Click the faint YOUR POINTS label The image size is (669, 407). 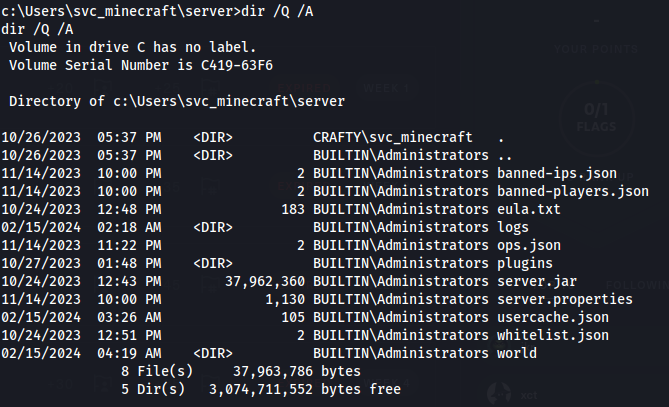596,49
